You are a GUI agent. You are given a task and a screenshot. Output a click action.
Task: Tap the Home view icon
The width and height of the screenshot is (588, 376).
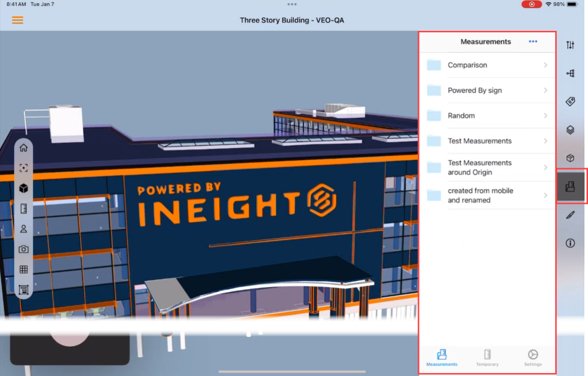coord(24,148)
